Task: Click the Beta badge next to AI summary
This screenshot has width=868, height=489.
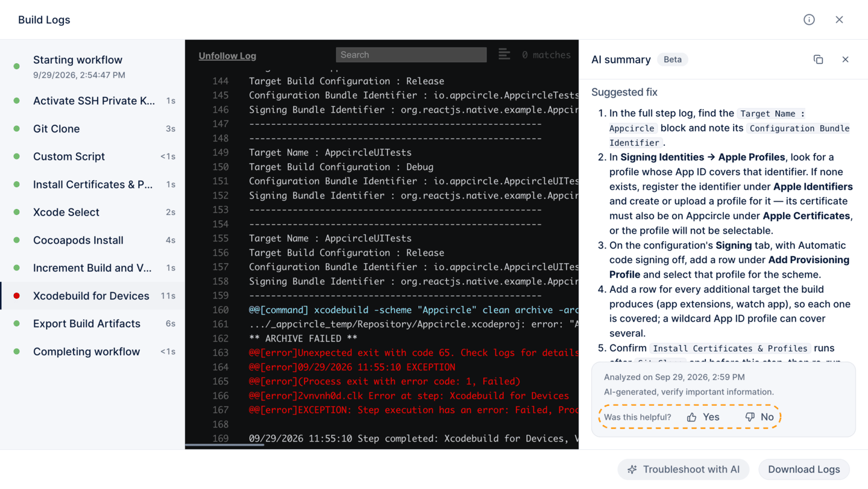Action: coord(673,60)
